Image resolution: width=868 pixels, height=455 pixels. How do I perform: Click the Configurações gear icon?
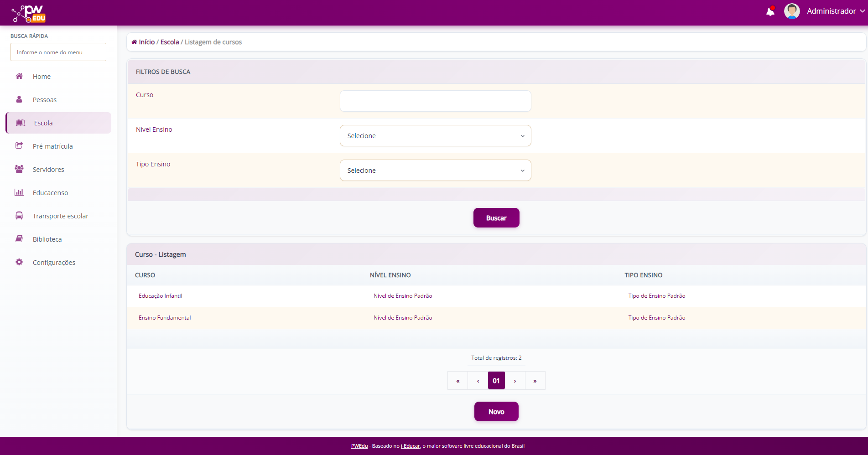[x=19, y=262]
